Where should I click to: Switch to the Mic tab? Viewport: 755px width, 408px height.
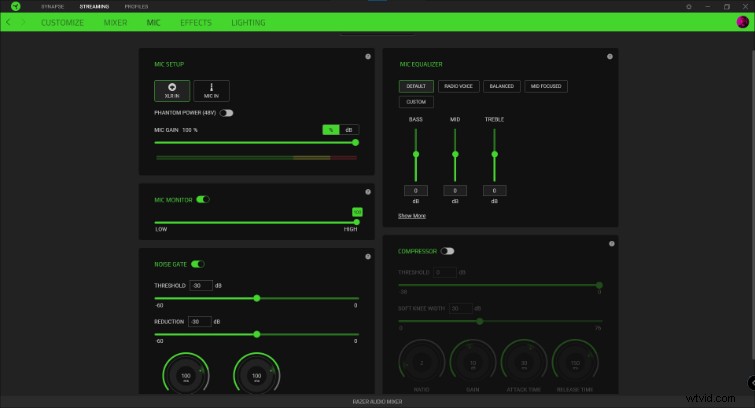154,23
